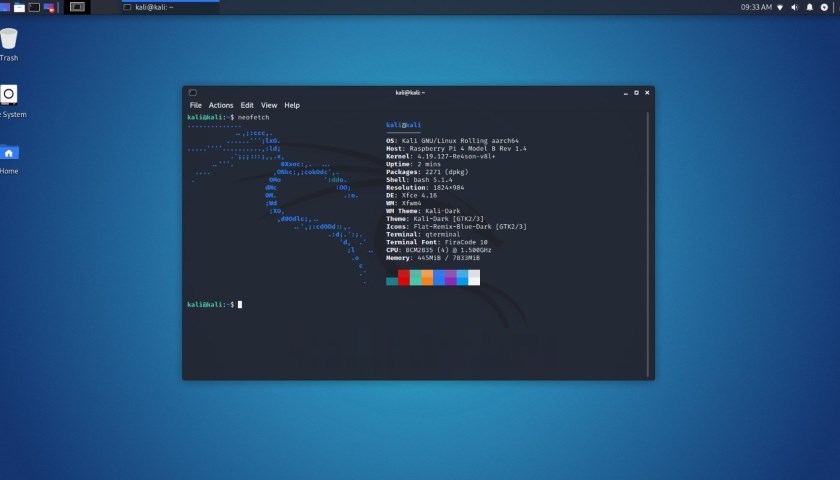This screenshot has width=840, height=480.
Task: Click the 'Host: Raspberry Pi 4 Model B' line
Action: pos(456,149)
